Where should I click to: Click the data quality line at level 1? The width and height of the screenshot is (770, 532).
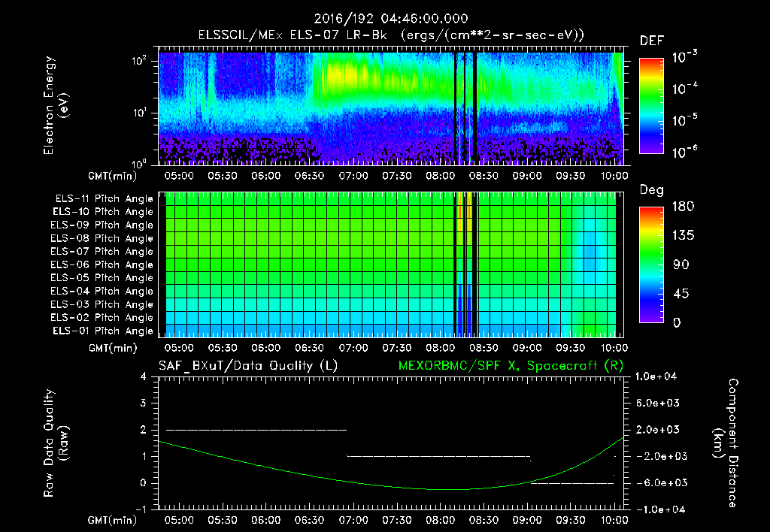pyautogui.click(x=438, y=456)
